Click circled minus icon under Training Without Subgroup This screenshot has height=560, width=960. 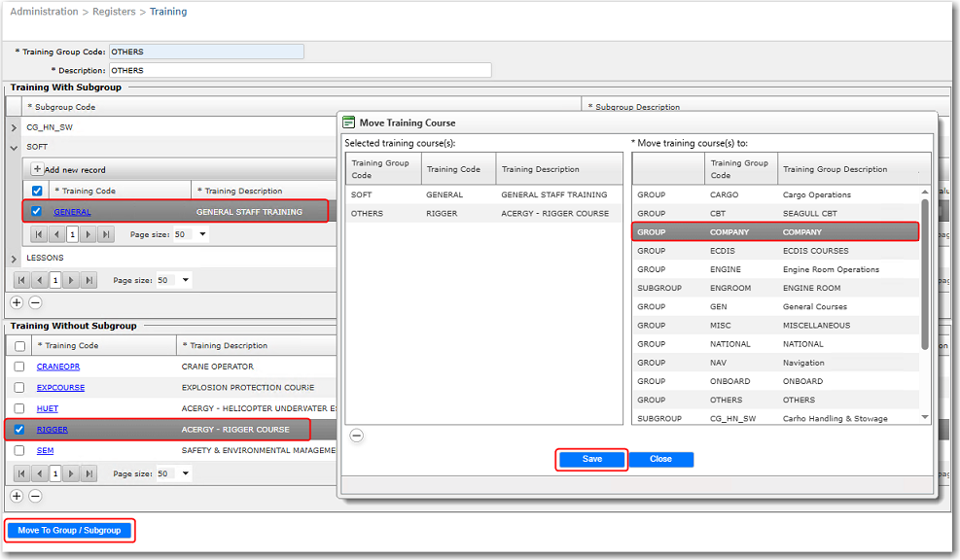click(35, 496)
